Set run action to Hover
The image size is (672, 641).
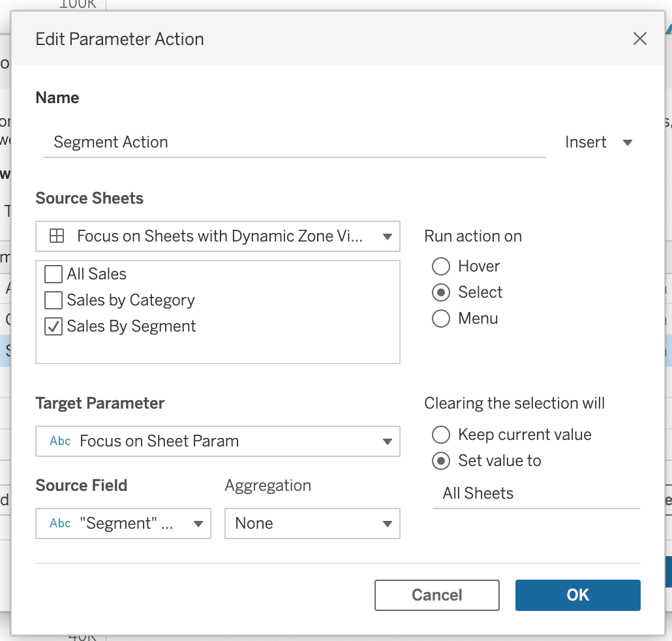click(441, 266)
